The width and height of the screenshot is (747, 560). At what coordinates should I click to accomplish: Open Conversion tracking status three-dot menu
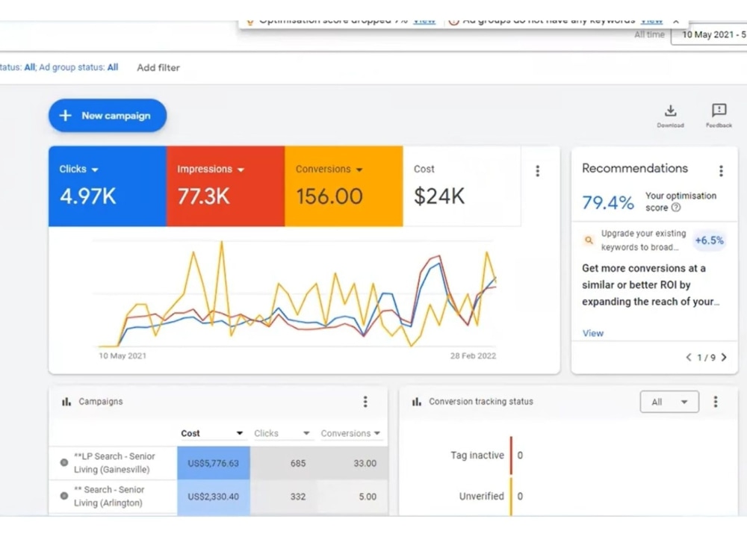point(715,402)
